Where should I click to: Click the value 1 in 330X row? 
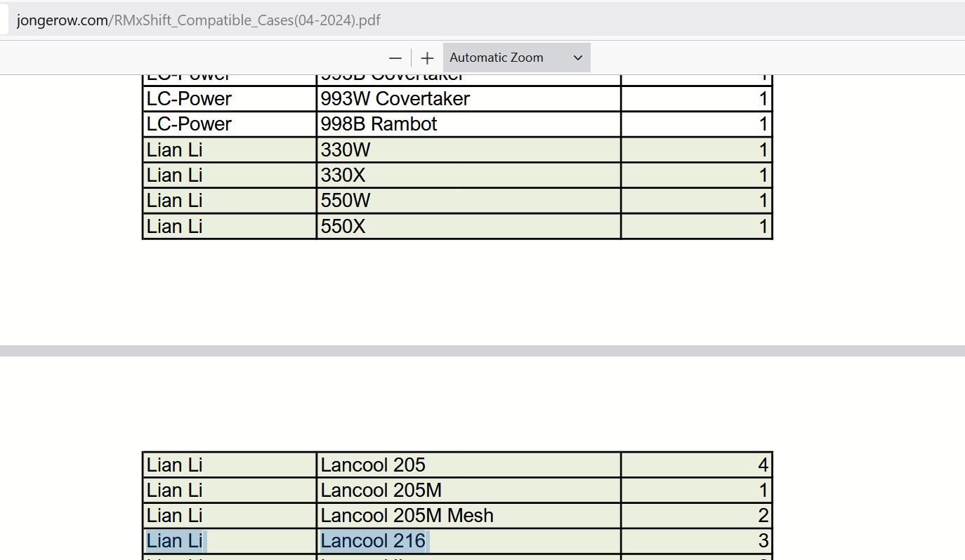coord(763,175)
